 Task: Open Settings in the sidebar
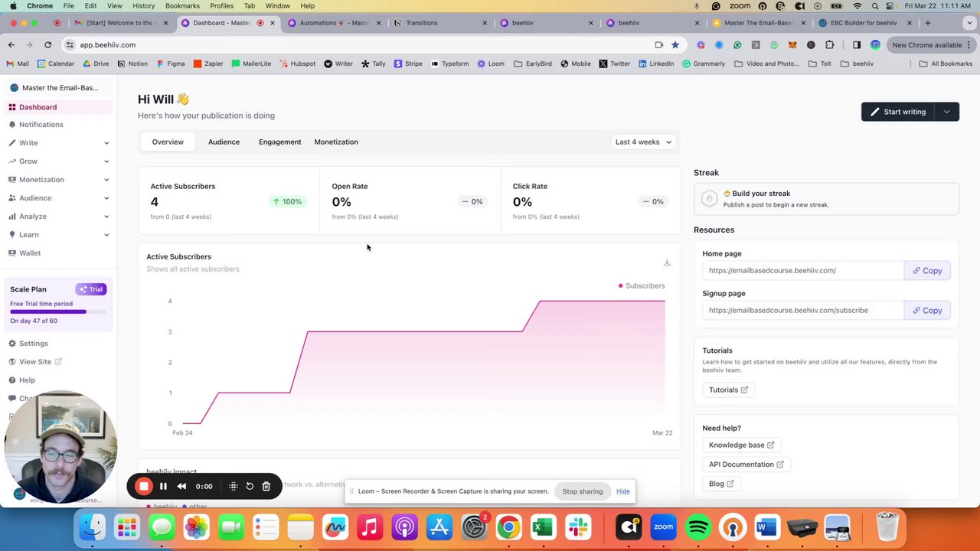coord(58,343)
